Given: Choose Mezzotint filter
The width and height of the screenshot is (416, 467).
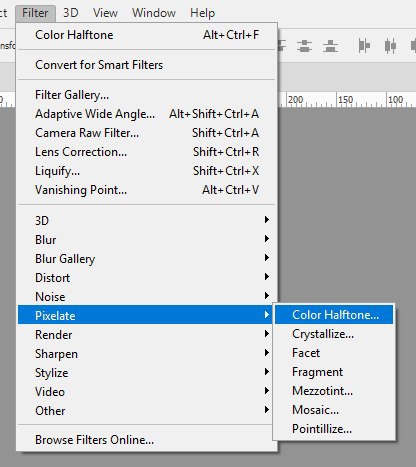Looking at the screenshot, I should (x=334, y=391).
